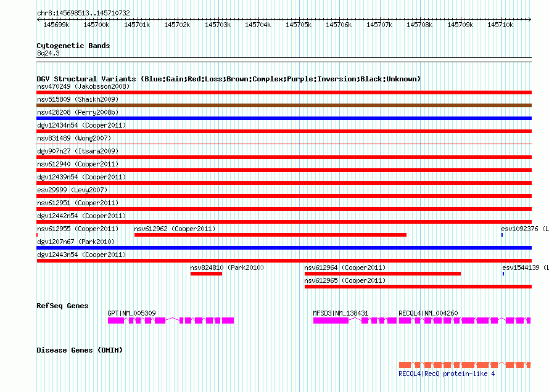Click the 145710k ruler tick label
This screenshot has width=549, height=392.
pos(500,25)
